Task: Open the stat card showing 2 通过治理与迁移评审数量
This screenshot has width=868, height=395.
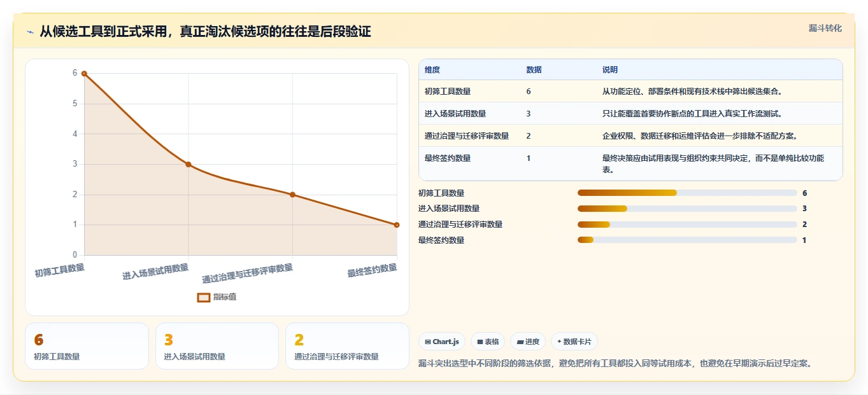Action: pos(347,346)
